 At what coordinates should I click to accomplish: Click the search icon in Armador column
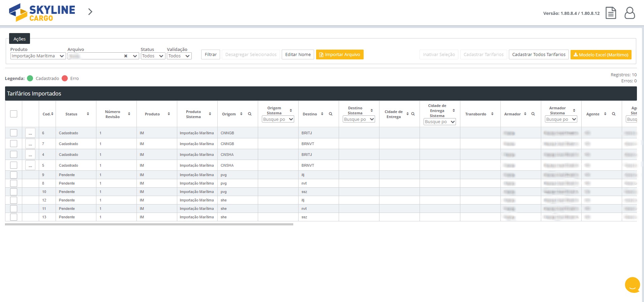pos(533,114)
